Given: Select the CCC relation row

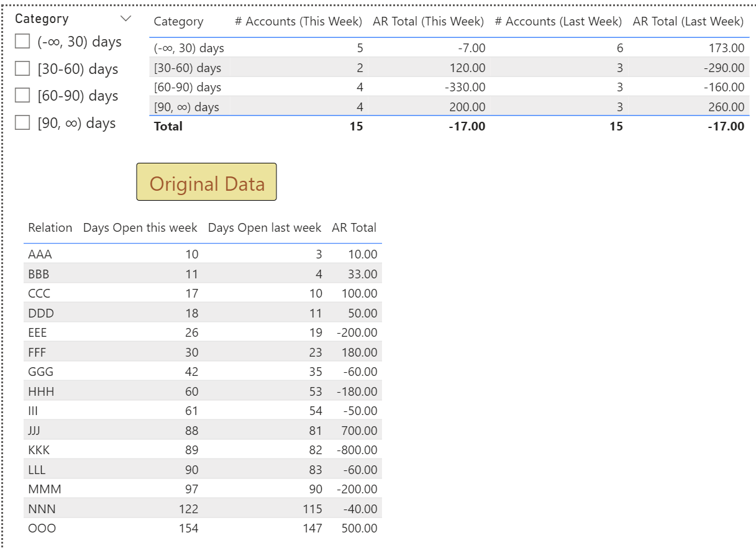Looking at the screenshot, I should point(203,293).
